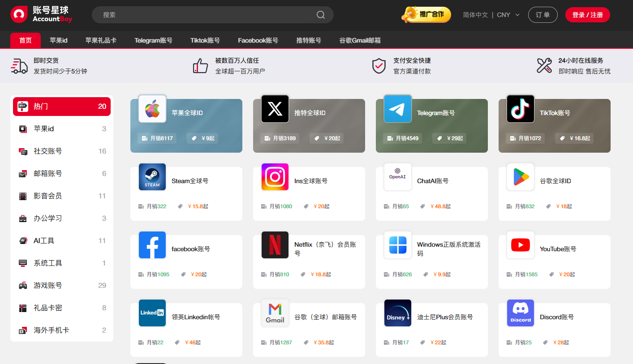Click the Steam全球号 product title
633x364 pixels.
(190, 181)
